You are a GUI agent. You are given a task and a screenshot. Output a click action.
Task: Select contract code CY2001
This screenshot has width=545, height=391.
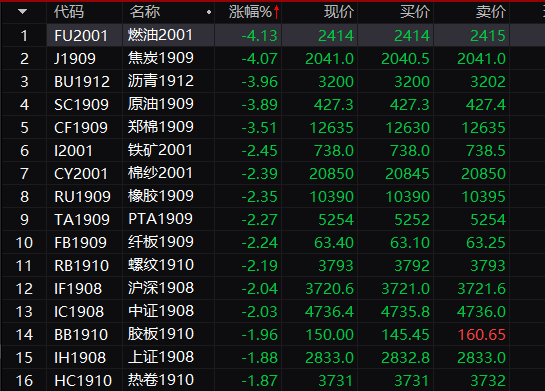click(81, 173)
